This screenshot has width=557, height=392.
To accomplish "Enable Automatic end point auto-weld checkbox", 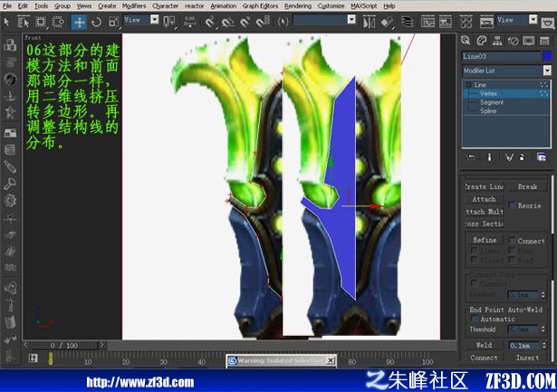I will 475,319.
